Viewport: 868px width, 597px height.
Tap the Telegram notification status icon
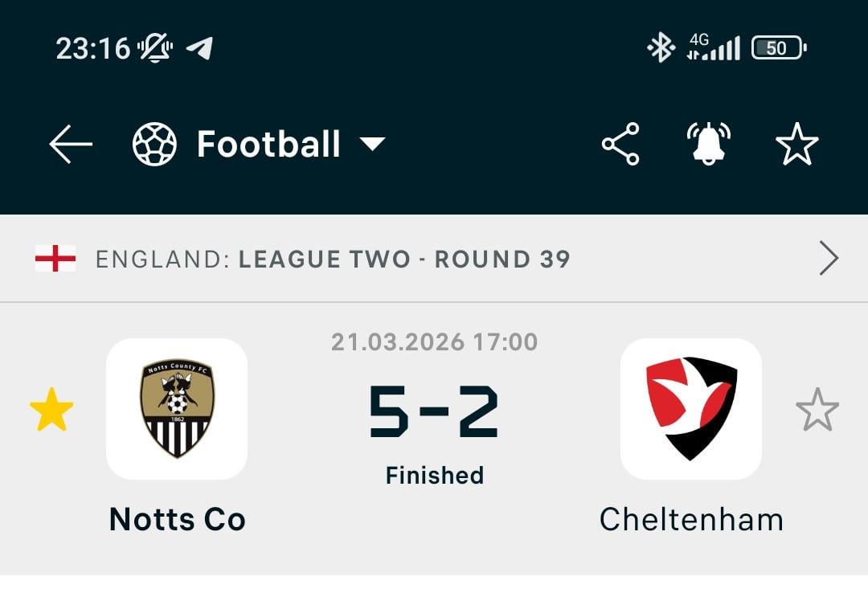pos(199,48)
